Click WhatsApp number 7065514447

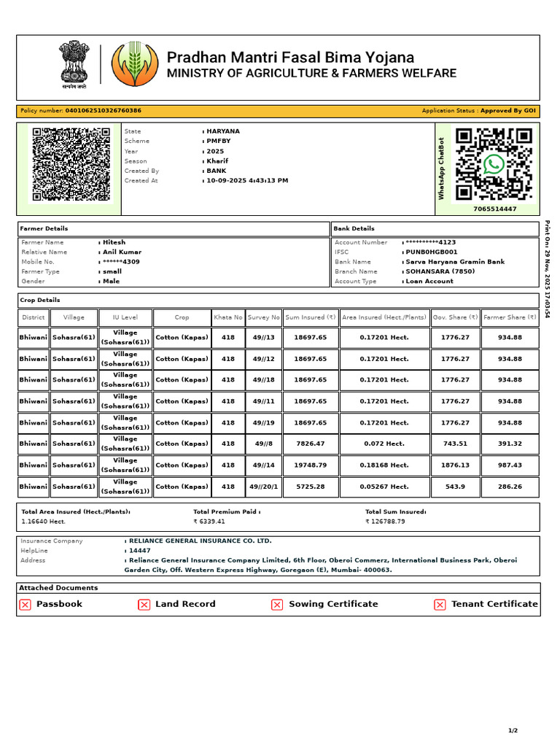tap(495, 209)
